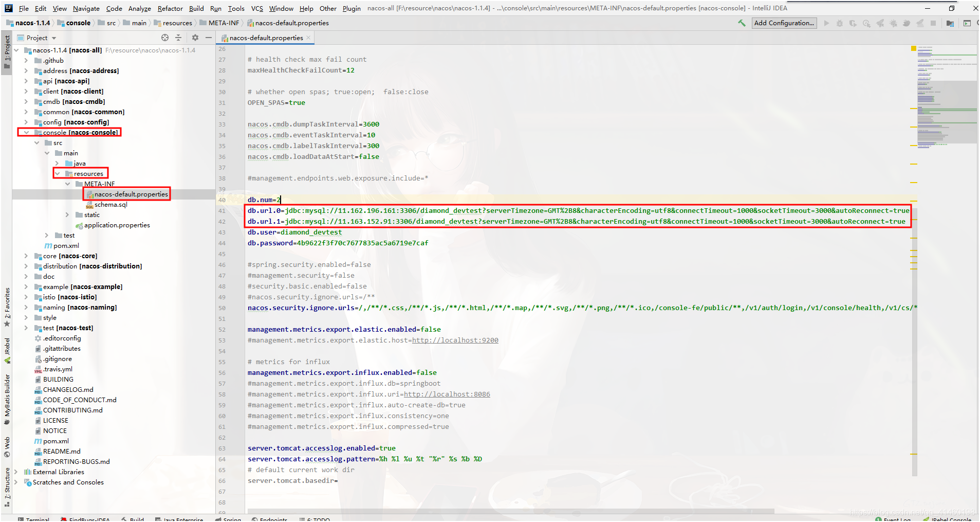Hide the Project tool window

pyautogui.click(x=209, y=38)
